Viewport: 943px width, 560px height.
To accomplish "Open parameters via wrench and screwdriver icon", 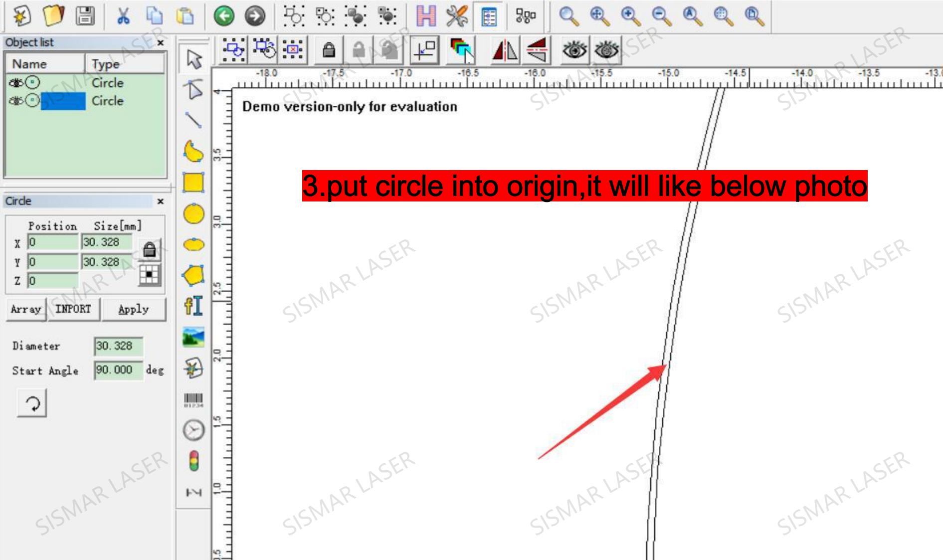I will [457, 16].
